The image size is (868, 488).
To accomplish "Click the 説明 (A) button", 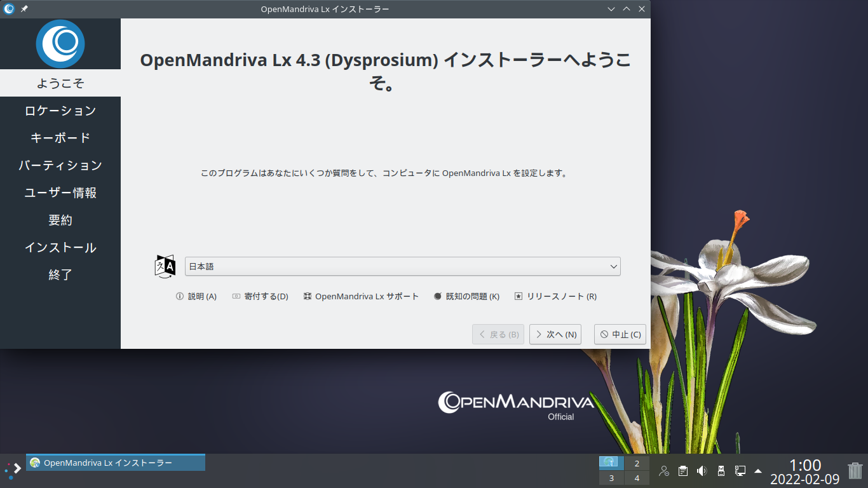I will click(196, 296).
